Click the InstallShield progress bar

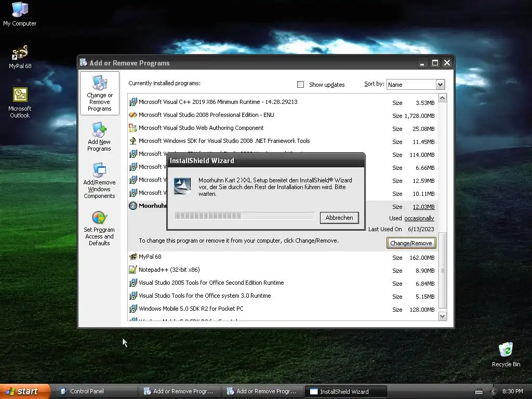click(245, 216)
